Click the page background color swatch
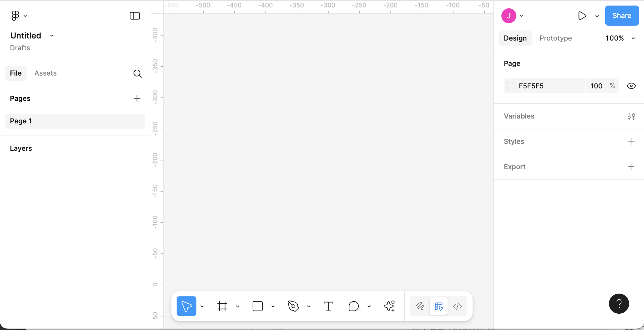The width and height of the screenshot is (644, 330). [511, 86]
